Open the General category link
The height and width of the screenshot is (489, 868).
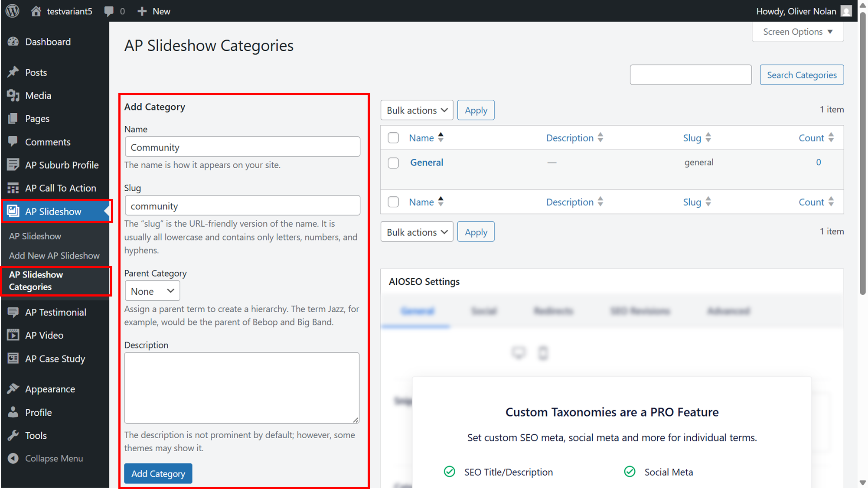[x=427, y=162]
